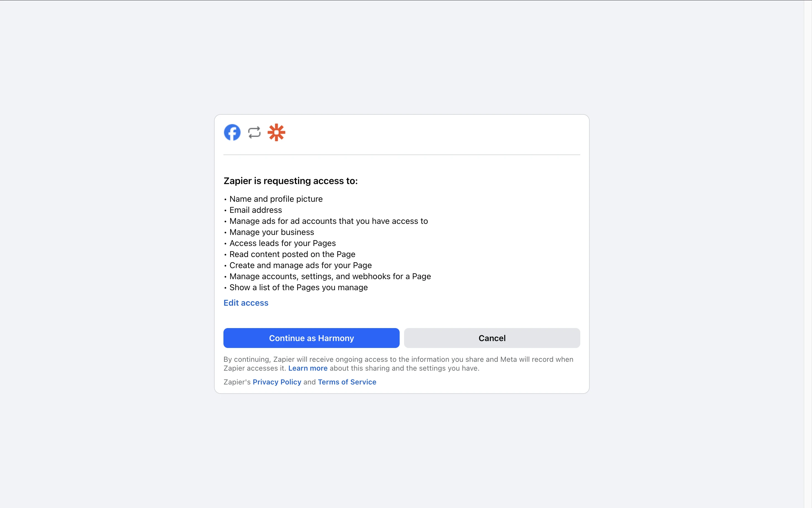Open the Learn more link
Viewport: 812px width, 508px height.
click(308, 368)
